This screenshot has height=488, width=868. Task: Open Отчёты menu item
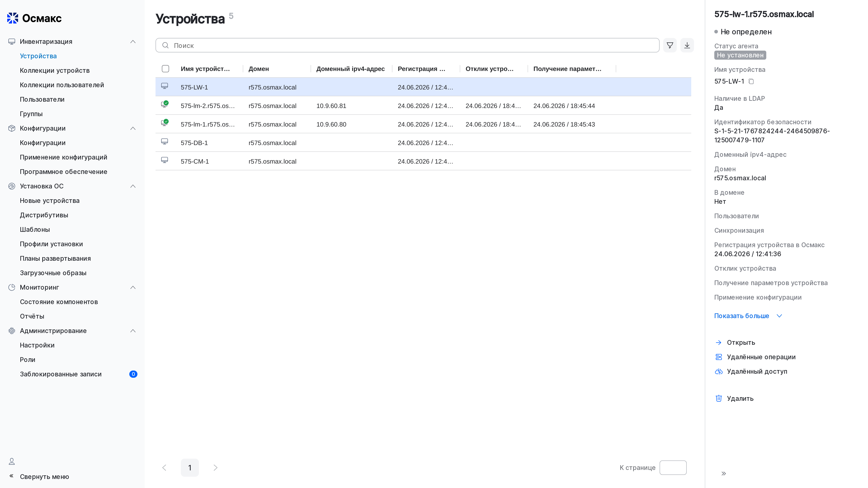[x=32, y=317]
